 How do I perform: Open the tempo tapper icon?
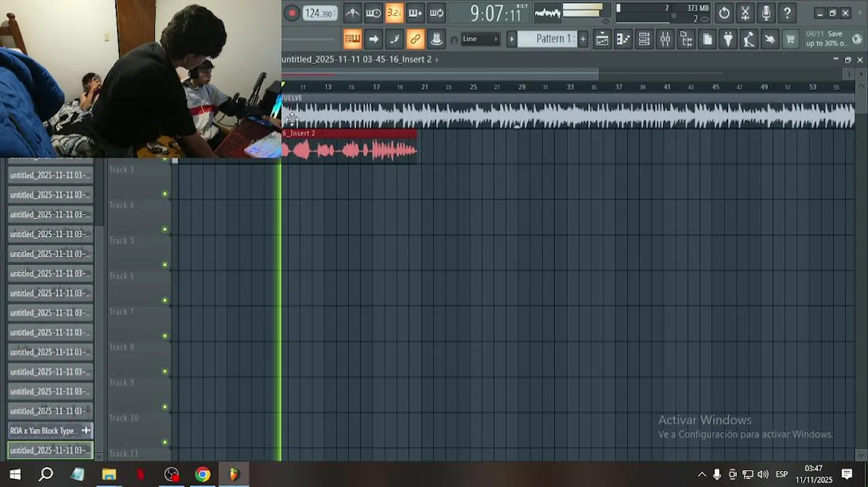[x=748, y=39]
